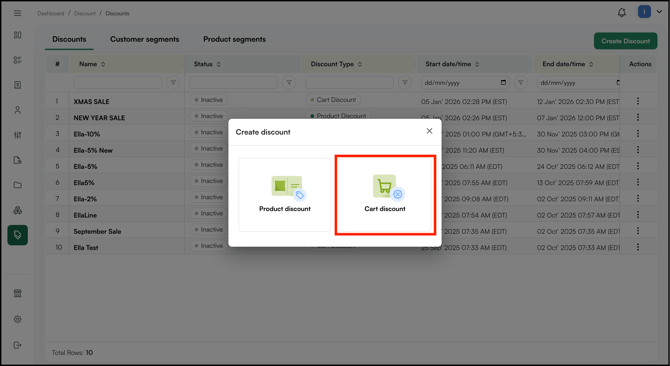The width and height of the screenshot is (670, 366).
Task: Open actions menu for Ella-5% New row
Action: point(638,149)
